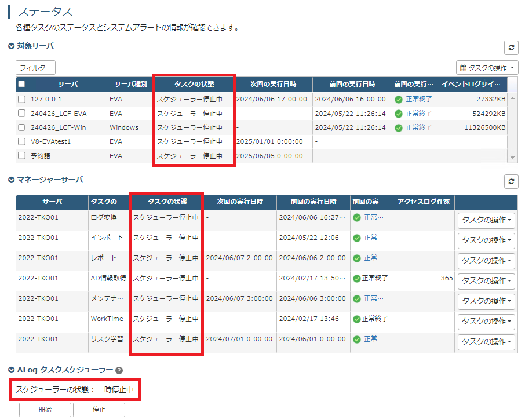Open the 正常終了 link for 127.0.0.1
The width and height of the screenshot is (525, 420).
418,100
